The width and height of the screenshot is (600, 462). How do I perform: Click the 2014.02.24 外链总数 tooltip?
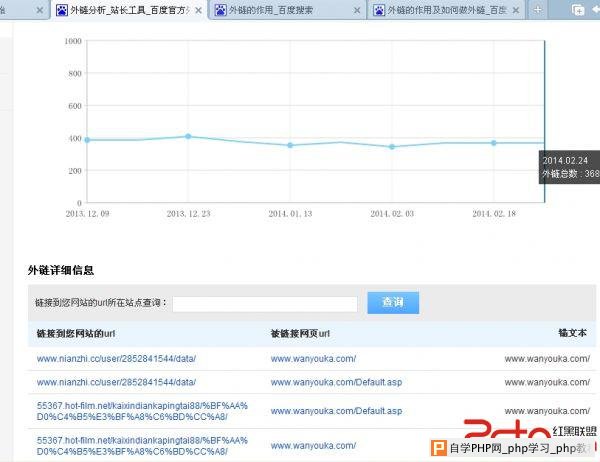pyautogui.click(x=569, y=167)
